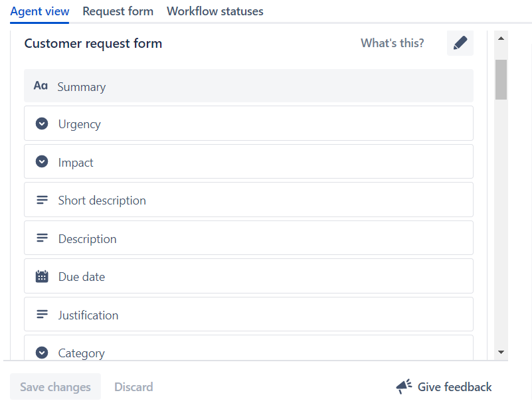Viewport: 532px width, 419px height.
Task: Click the scrollbar down arrow
Action: 501,351
